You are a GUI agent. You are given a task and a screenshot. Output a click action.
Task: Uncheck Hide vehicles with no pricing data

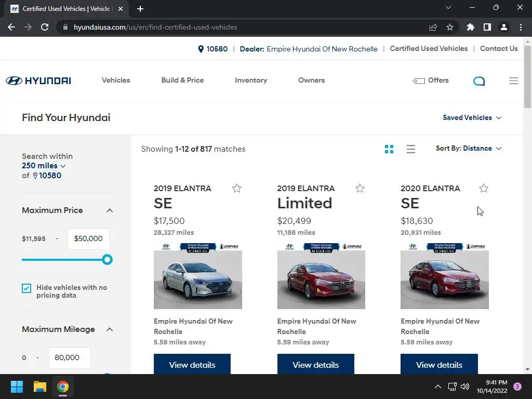[x=26, y=288]
